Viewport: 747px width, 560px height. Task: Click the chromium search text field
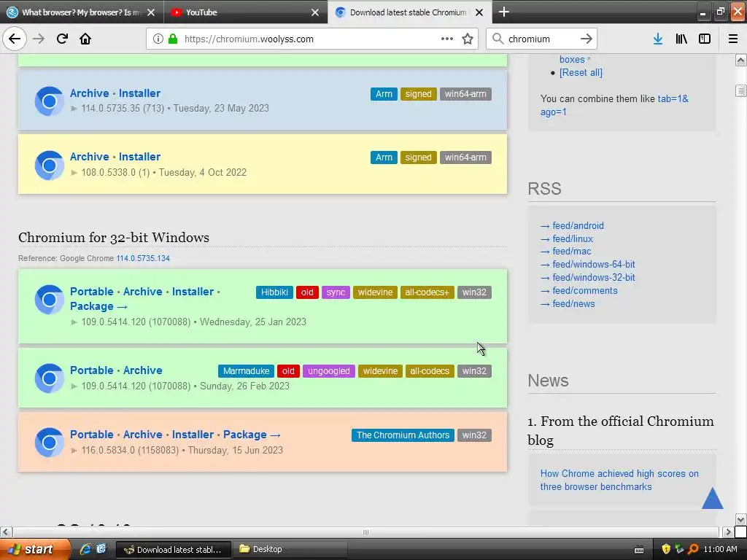point(541,39)
